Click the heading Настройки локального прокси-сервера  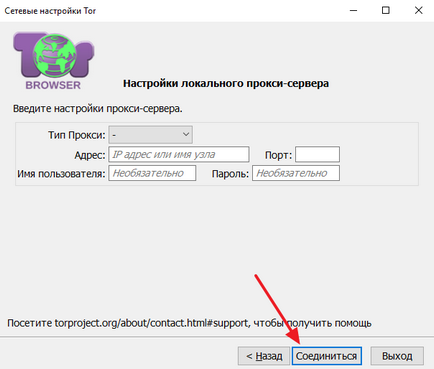pos(226,83)
